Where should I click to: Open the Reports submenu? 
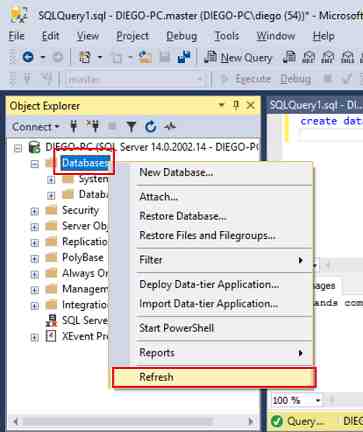click(212, 353)
